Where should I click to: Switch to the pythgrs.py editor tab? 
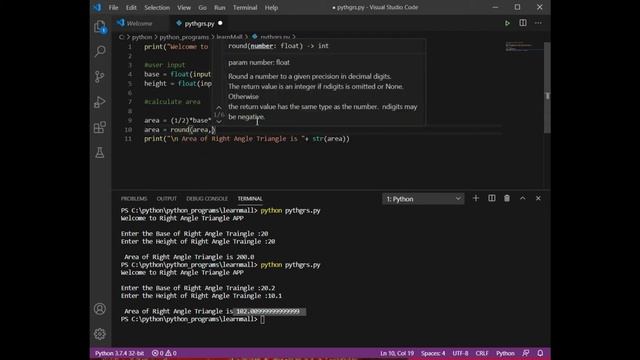pyautogui.click(x=199, y=23)
